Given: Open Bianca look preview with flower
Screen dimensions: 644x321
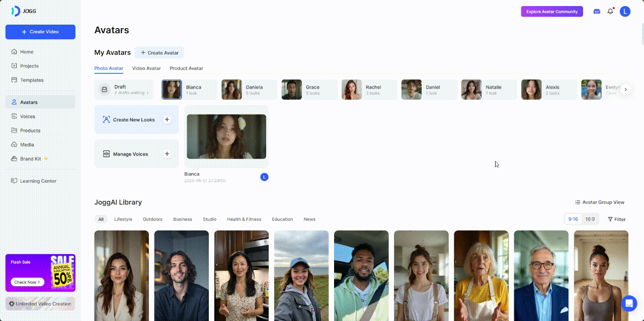Looking at the screenshot, I should click(226, 136).
